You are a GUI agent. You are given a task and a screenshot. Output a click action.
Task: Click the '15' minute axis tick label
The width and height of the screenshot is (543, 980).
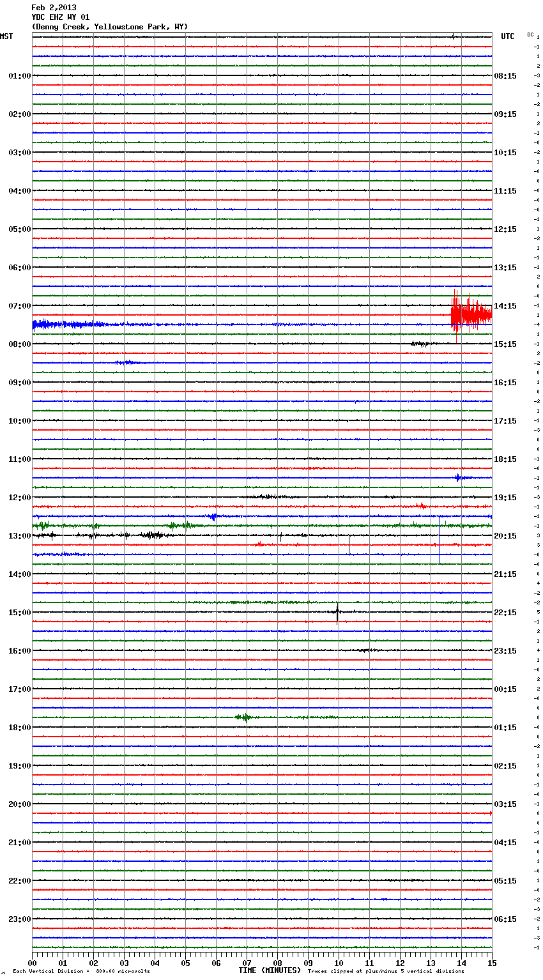[x=492, y=963]
